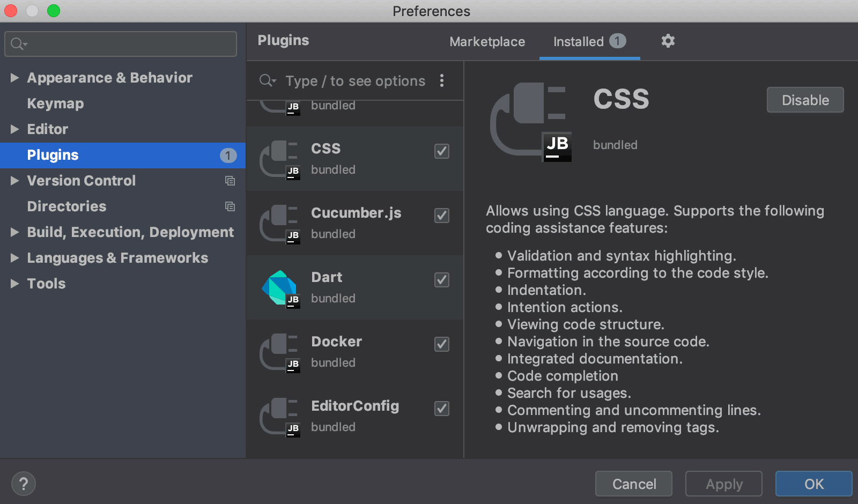Switch to the Marketplace tab
The width and height of the screenshot is (858, 504).
[486, 41]
